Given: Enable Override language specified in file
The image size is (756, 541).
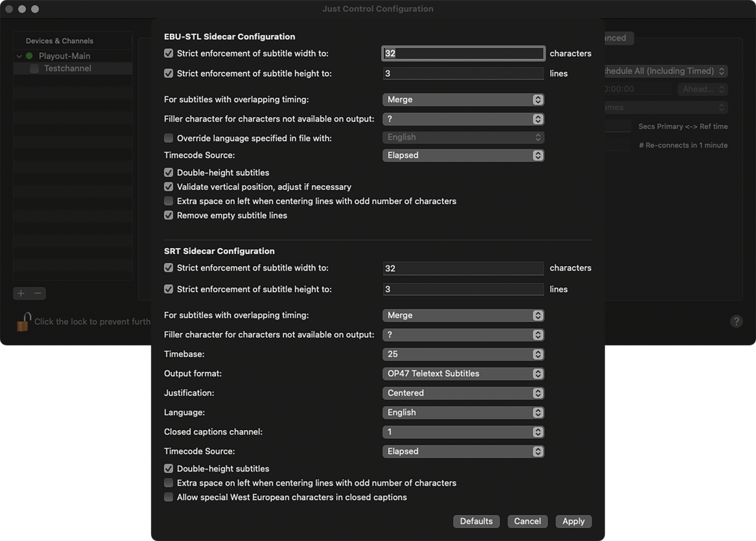Looking at the screenshot, I should click(169, 138).
